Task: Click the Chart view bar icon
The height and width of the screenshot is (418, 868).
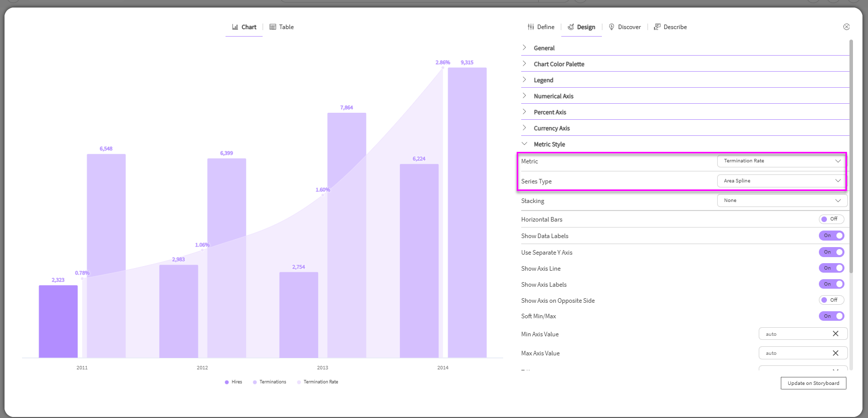Action: 235,27
